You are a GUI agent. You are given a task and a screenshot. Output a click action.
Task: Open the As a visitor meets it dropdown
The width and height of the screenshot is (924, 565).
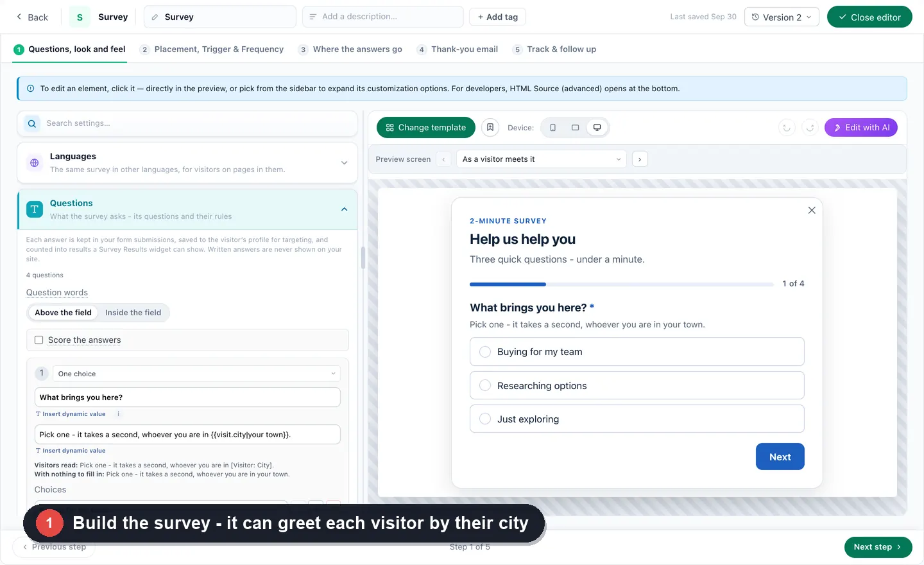(542, 159)
